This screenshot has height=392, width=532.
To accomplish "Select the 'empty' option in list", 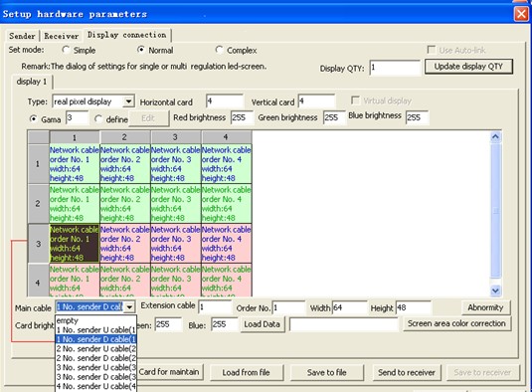I will (x=96, y=320).
